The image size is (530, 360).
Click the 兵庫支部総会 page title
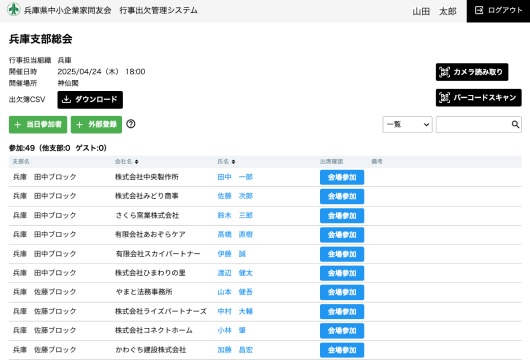pos(41,39)
